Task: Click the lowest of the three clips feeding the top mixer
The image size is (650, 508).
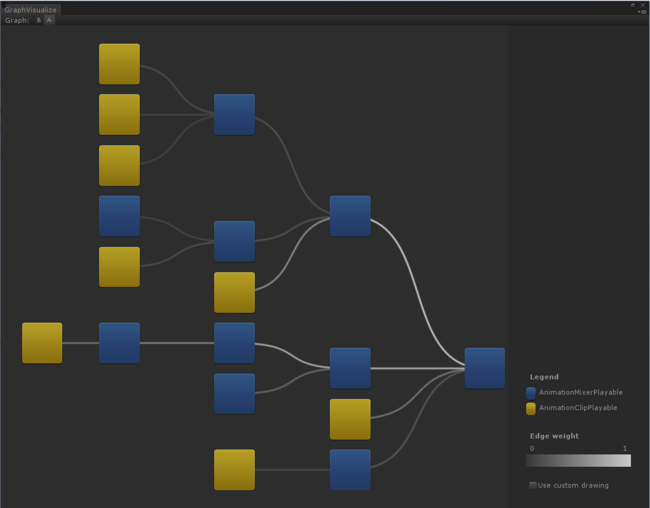Action: click(x=119, y=165)
